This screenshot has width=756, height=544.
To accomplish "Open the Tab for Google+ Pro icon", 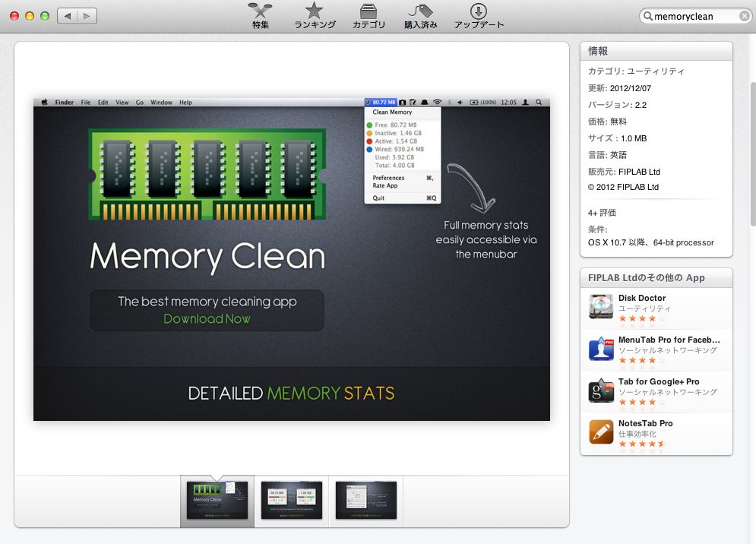I will point(601,391).
